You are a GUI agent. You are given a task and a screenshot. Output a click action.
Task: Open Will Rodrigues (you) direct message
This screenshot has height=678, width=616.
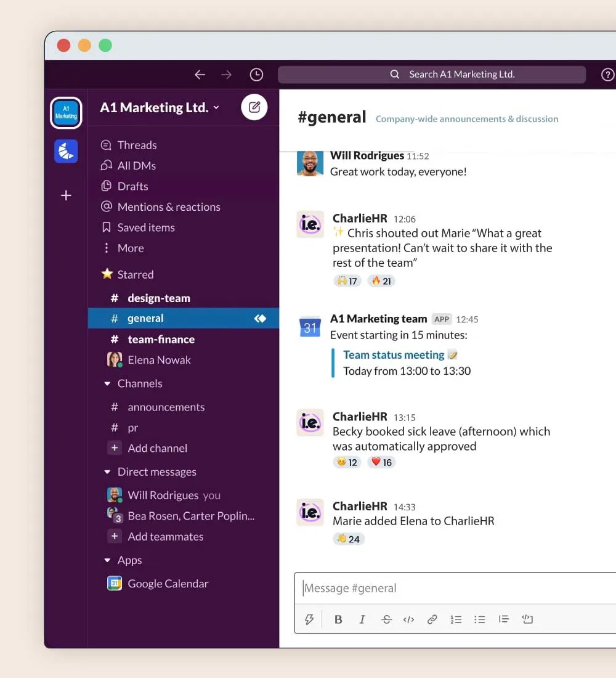point(184,495)
